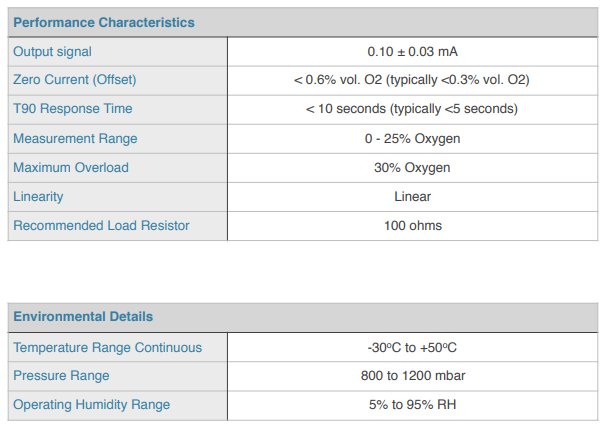The image size is (605, 429).
Task: Click the -30ºC to +50ºC value
Action: (412, 347)
